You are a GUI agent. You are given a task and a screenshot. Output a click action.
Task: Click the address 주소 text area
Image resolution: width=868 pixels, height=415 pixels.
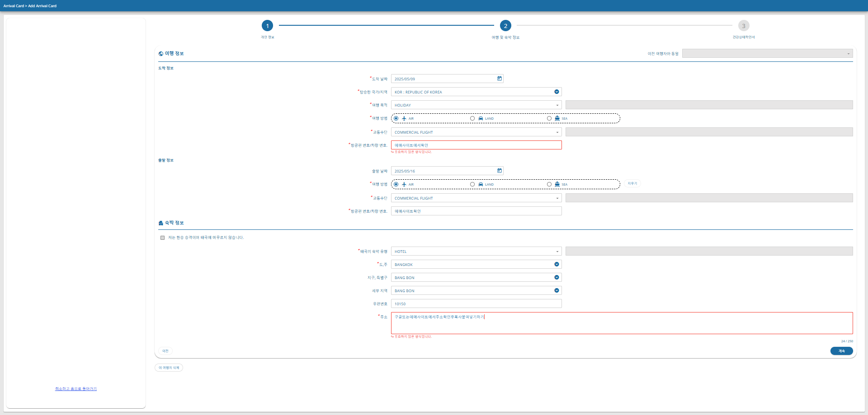pos(622,323)
